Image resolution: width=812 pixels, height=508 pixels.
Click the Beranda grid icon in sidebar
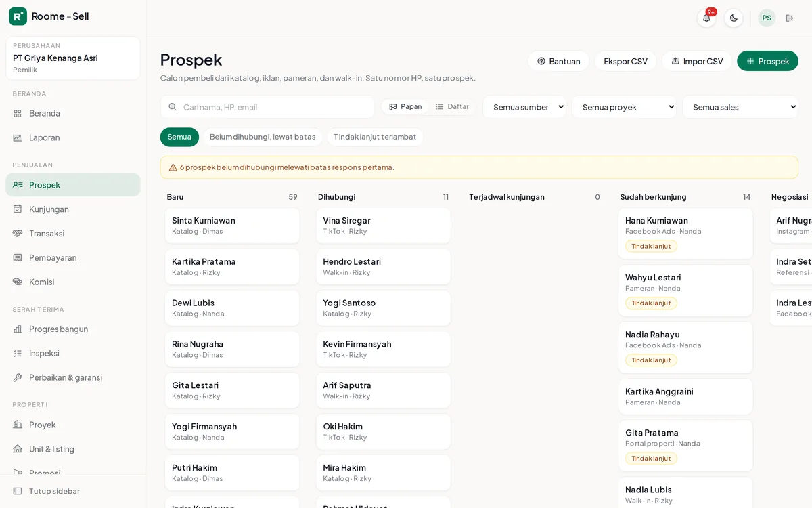18,113
